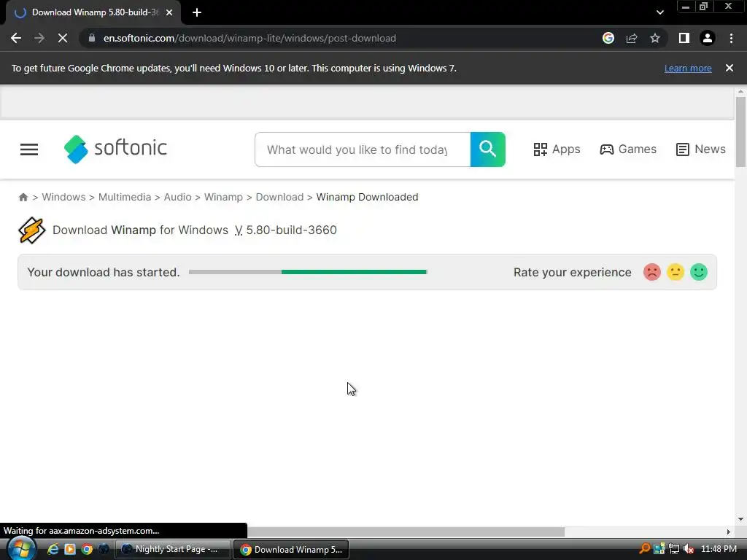This screenshot has width=747, height=560.
Task: Stop loading the page
Action: tap(63, 38)
